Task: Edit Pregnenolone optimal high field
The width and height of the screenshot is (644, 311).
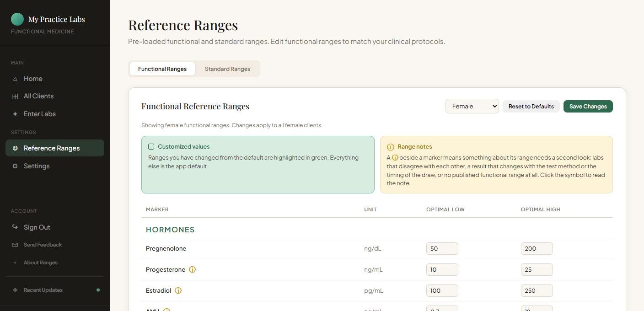Action: 537,248
